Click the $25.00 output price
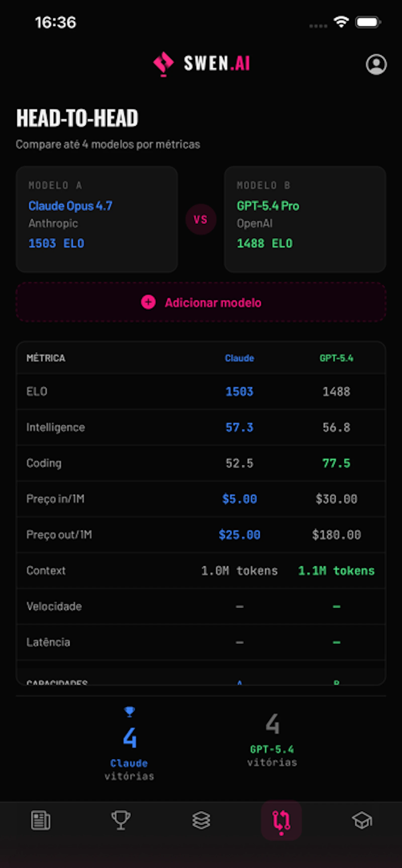 239,535
